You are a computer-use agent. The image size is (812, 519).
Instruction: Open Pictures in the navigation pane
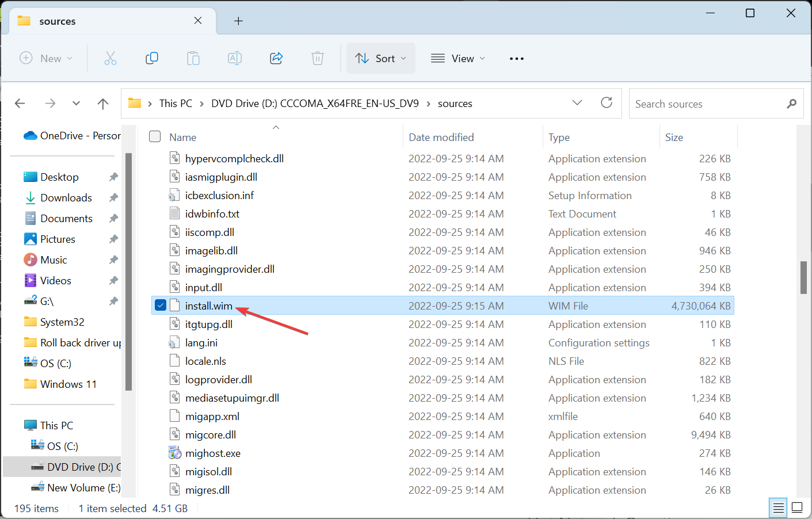[x=58, y=239]
